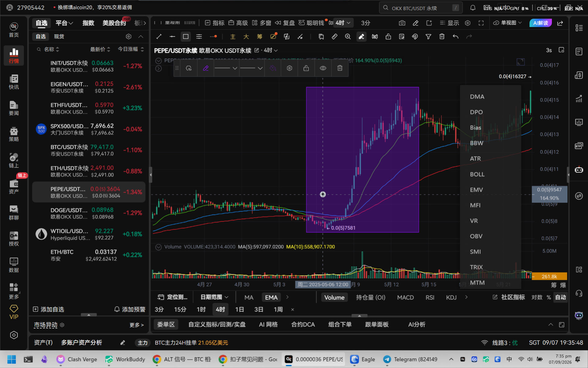Open the zoom-in magnifier tool
This screenshot has width=588, height=368.
point(348,37)
